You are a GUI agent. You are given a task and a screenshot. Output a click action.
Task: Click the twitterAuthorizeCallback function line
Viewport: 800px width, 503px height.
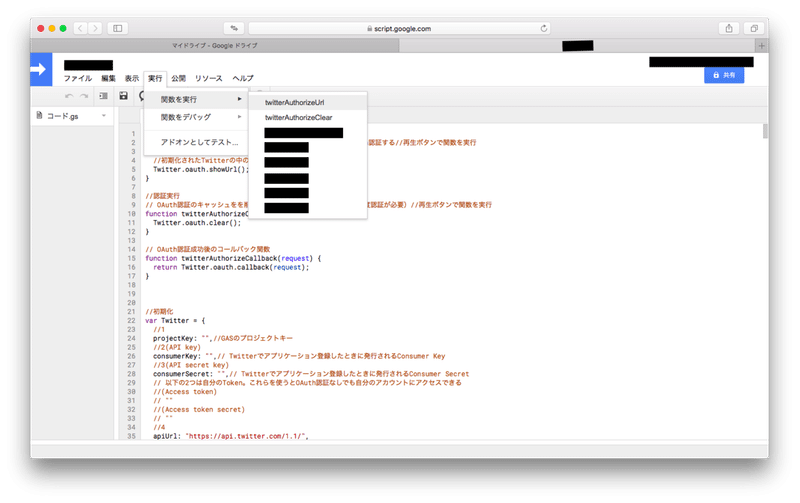click(x=233, y=258)
